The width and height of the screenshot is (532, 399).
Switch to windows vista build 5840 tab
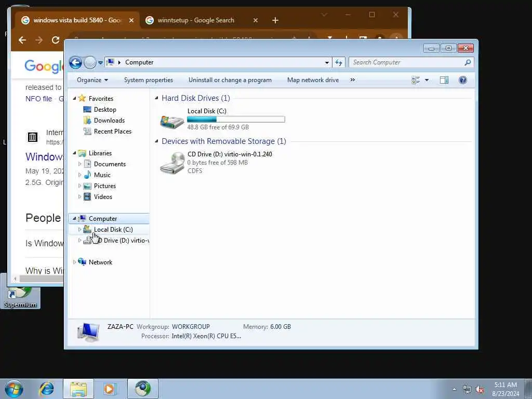(x=77, y=20)
